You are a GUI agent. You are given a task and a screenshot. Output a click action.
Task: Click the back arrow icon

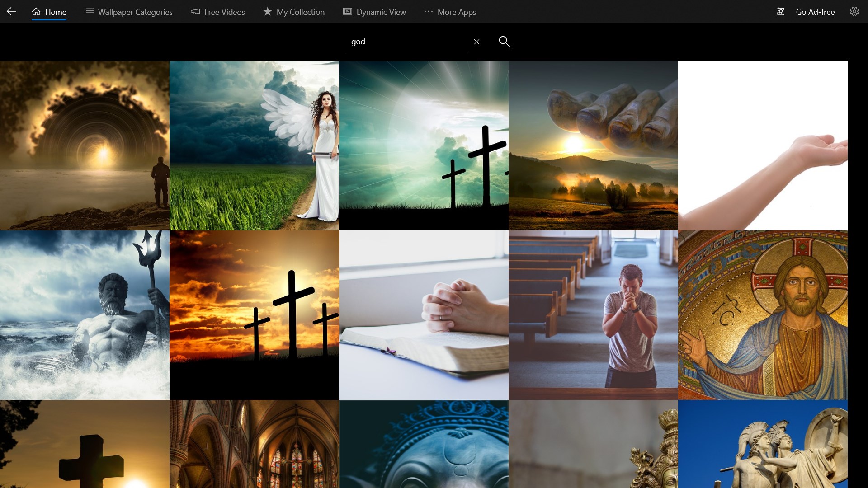pyautogui.click(x=11, y=12)
